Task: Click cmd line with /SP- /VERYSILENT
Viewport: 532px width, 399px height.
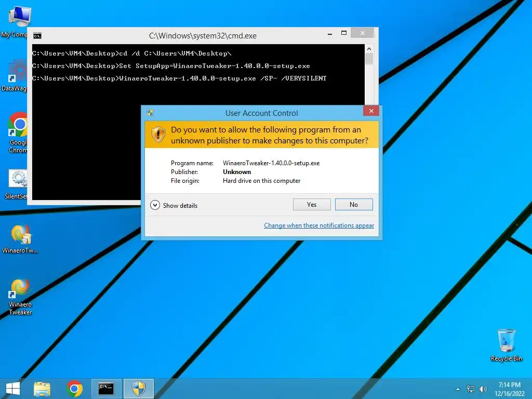Action: pyautogui.click(x=179, y=78)
